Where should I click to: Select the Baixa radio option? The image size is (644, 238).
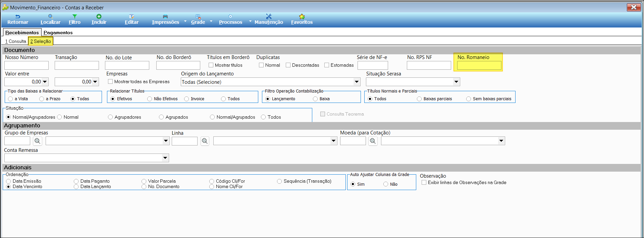coord(315,99)
